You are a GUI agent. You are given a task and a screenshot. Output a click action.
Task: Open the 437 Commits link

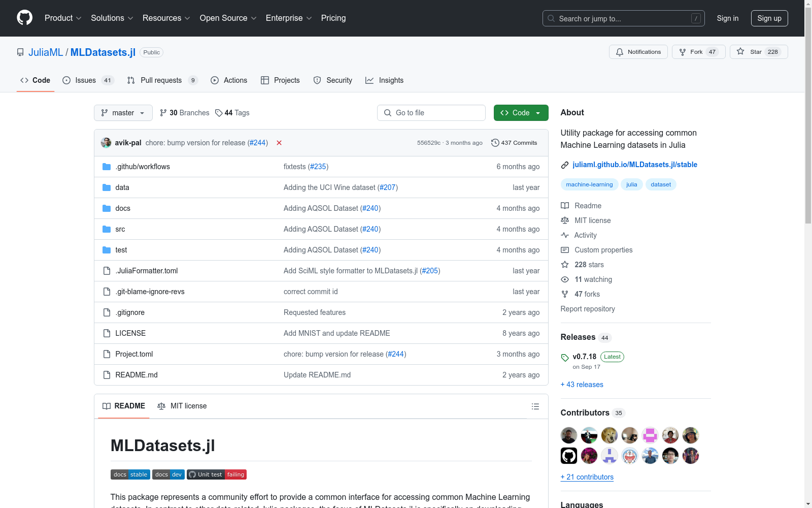pyautogui.click(x=514, y=143)
